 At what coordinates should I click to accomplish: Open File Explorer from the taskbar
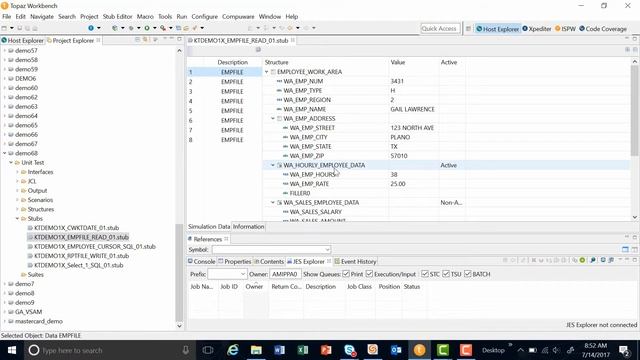[x=256, y=350]
